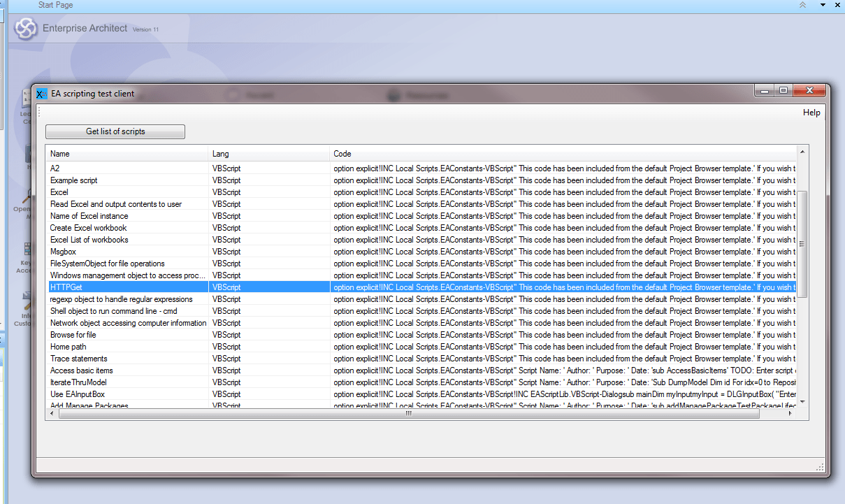Select Read Excel and output contents to user
845x504 pixels.
(116, 204)
